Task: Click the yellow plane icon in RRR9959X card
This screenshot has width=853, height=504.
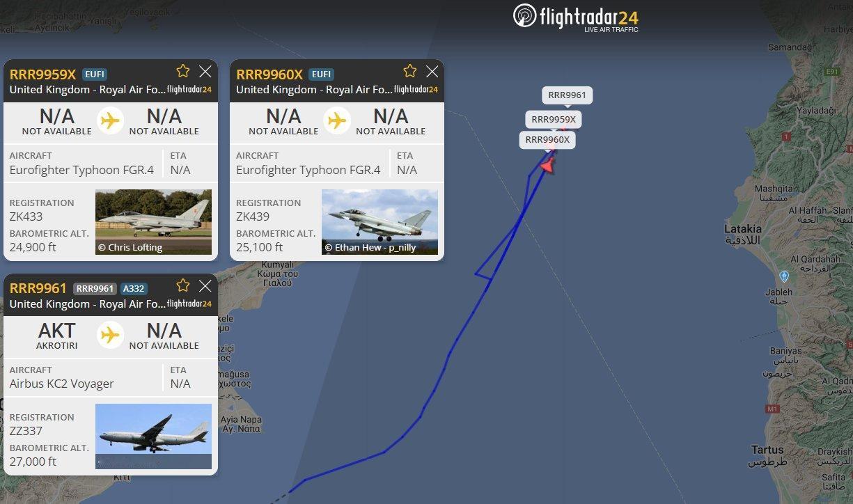Action: 110,120
